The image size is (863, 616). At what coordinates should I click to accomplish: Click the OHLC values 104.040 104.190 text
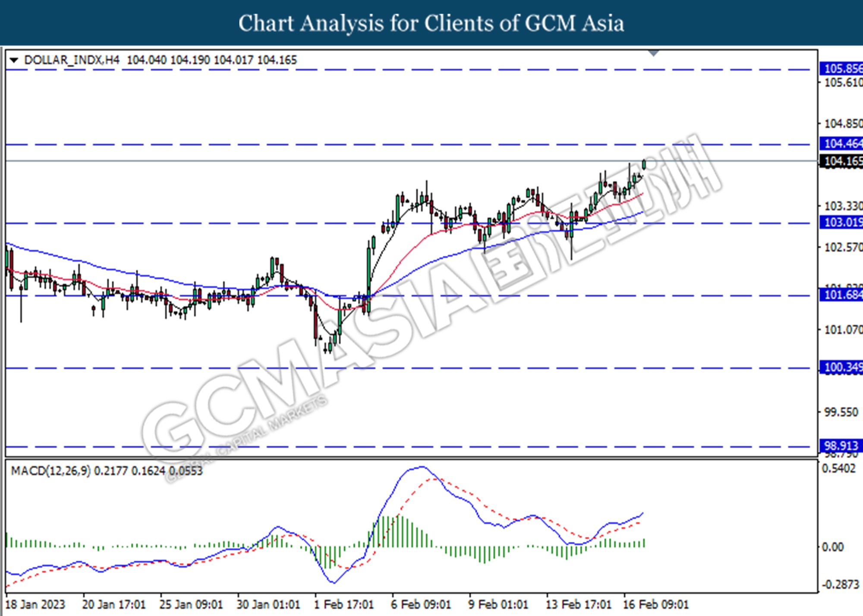[168, 60]
